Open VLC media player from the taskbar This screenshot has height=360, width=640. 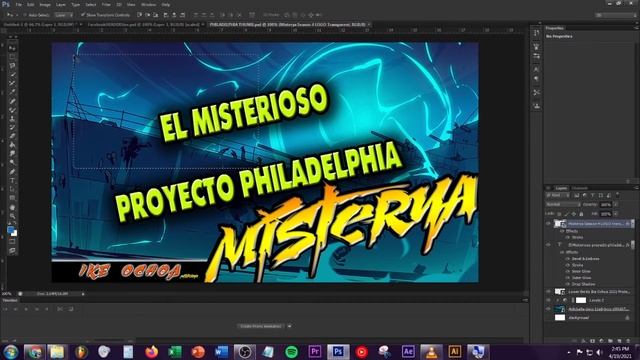[431, 351]
